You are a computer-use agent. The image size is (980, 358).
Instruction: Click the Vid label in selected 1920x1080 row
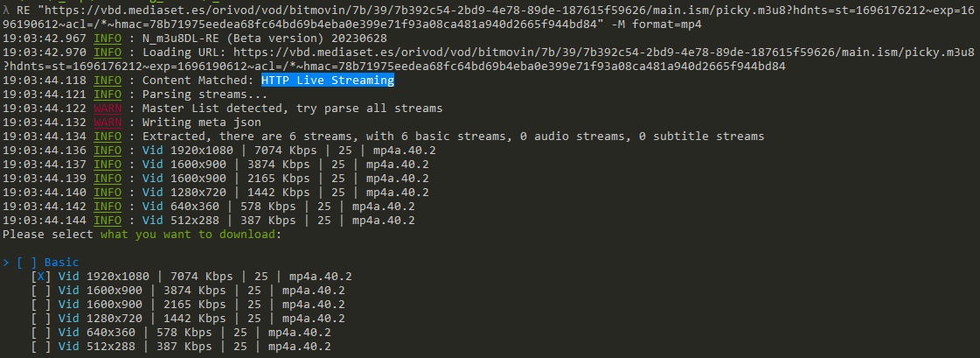(68, 276)
